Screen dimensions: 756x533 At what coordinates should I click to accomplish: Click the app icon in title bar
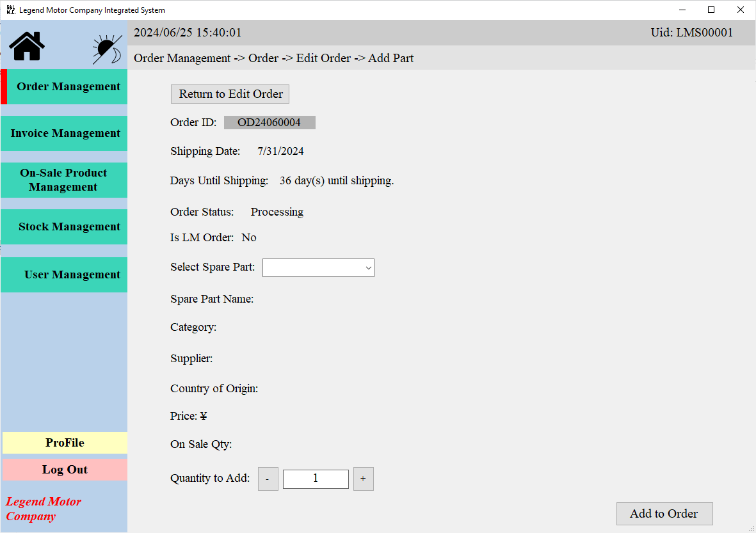(x=10, y=10)
